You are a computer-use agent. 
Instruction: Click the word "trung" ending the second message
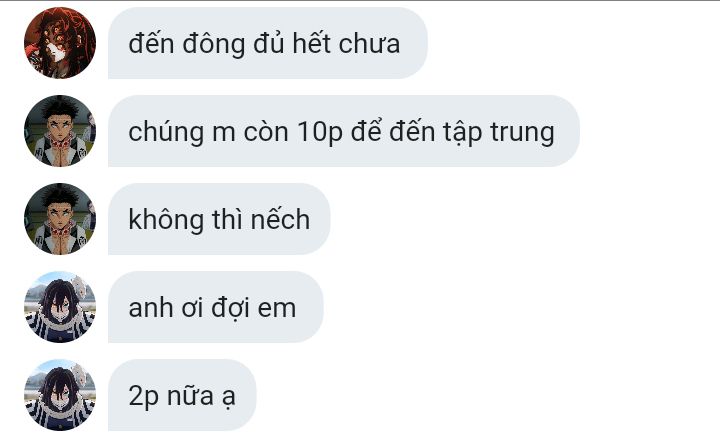tap(522, 133)
